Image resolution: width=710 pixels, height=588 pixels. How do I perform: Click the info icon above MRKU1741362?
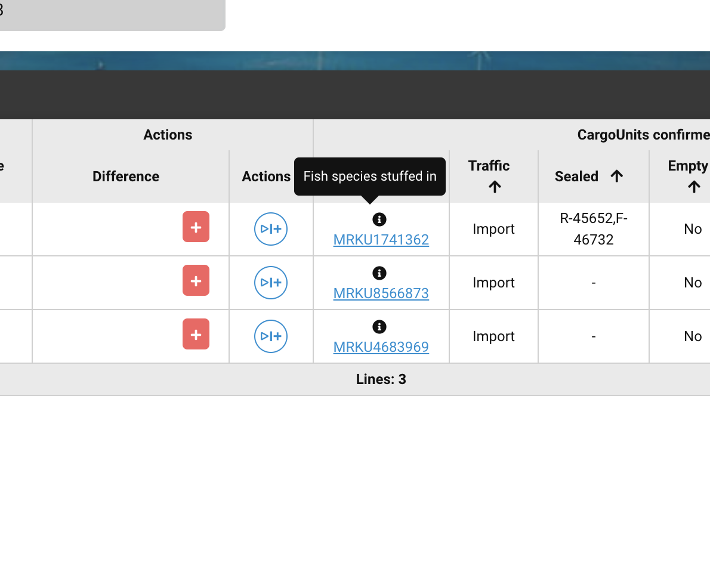[379, 219]
